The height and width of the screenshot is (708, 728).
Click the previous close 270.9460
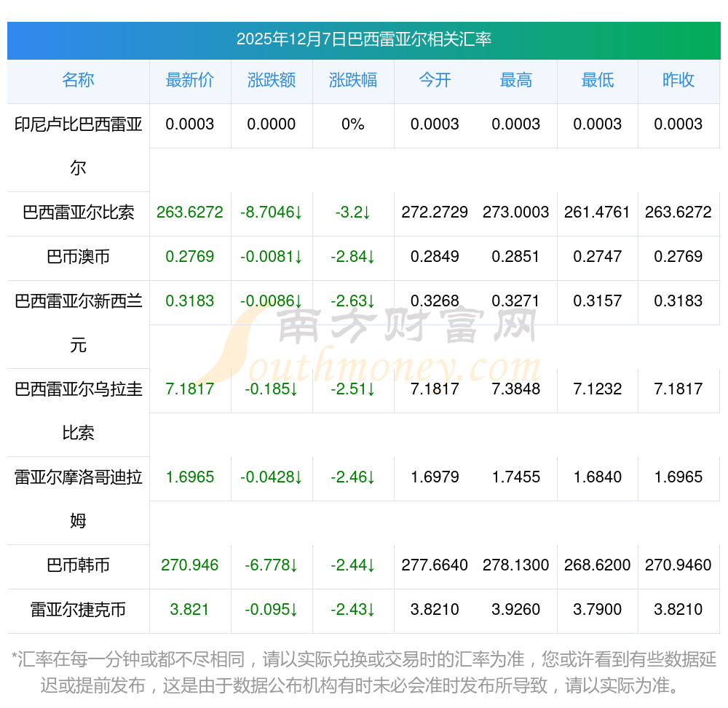pos(678,565)
